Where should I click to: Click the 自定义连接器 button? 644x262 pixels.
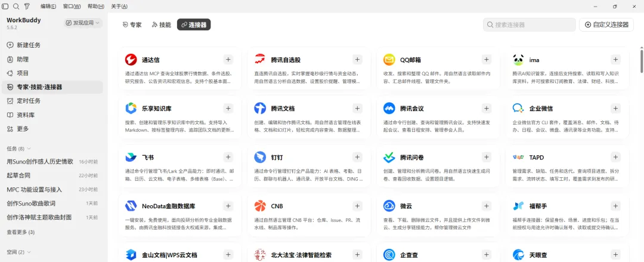click(x=606, y=24)
